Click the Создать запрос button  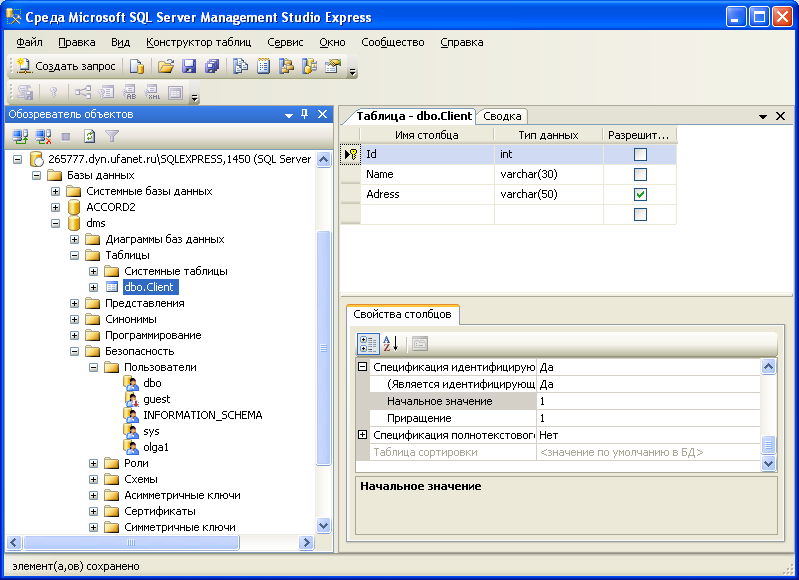66,66
